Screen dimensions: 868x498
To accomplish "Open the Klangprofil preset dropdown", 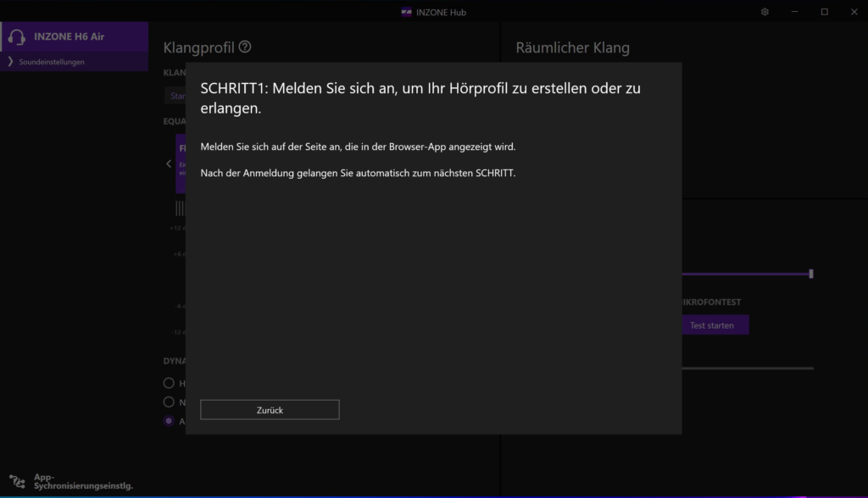I will click(175, 96).
